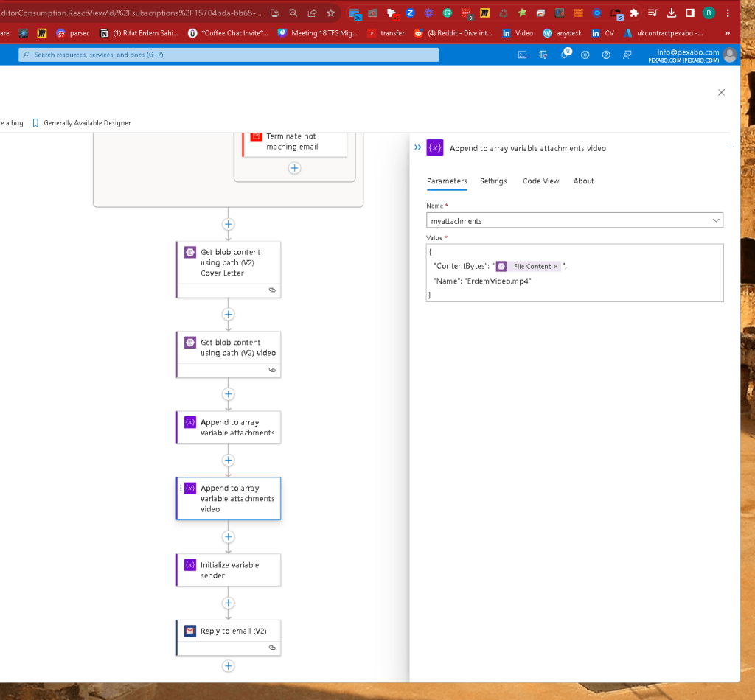
Task: Select Reply to email (V2) node
Action: coord(229,637)
